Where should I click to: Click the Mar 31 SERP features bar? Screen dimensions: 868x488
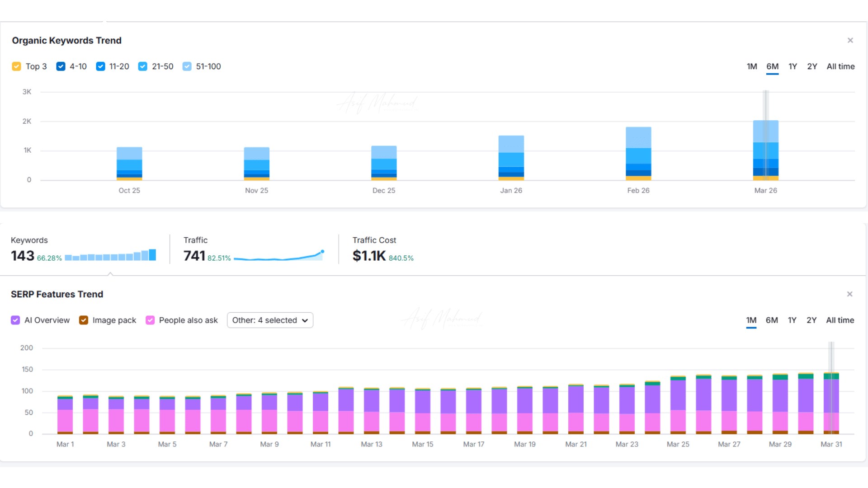[x=831, y=403]
